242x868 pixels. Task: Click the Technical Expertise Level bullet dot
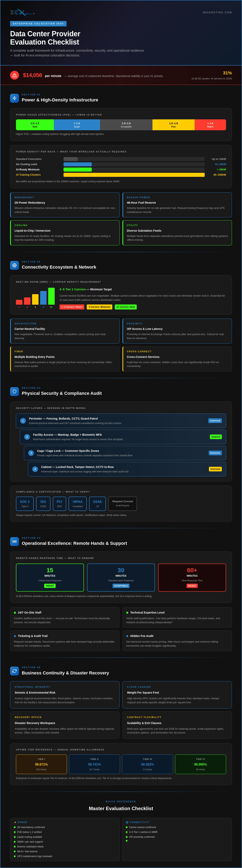coord(127,613)
